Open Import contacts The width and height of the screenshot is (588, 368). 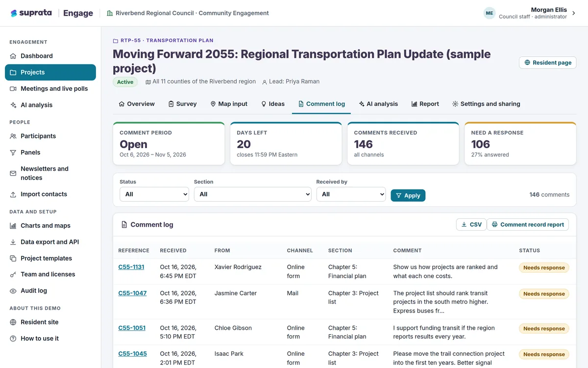pyautogui.click(x=50, y=194)
